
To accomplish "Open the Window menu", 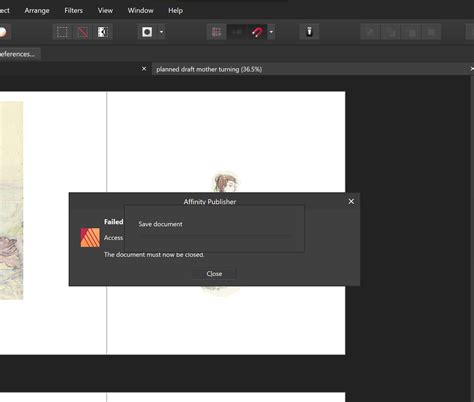I will point(140,11).
